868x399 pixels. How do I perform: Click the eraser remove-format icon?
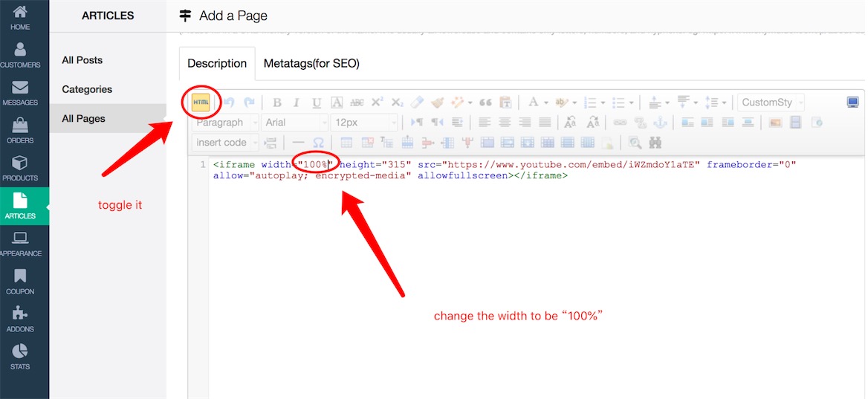click(x=418, y=103)
